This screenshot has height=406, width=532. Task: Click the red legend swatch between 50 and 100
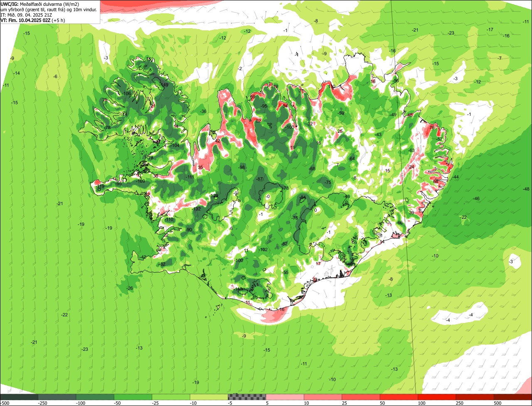399,397
